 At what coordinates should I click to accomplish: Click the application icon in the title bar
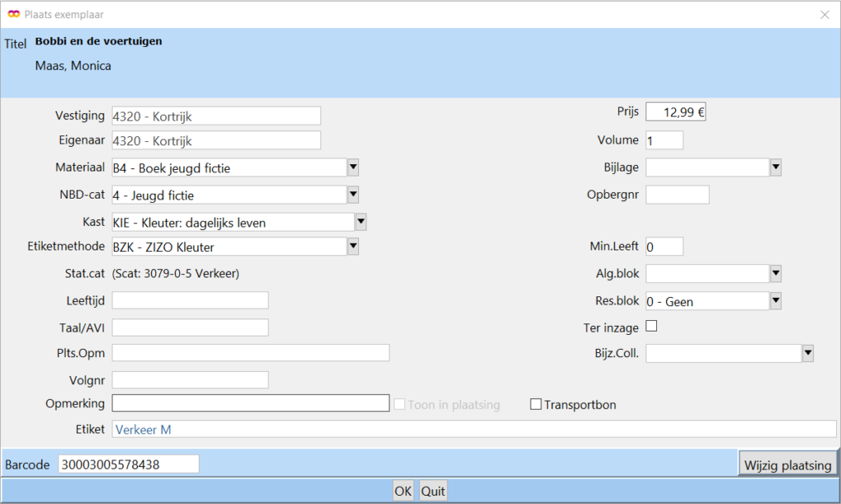[x=13, y=14]
